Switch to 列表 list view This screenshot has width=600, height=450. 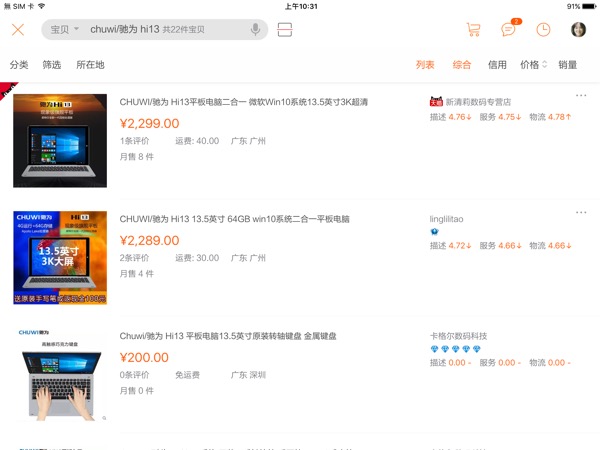[425, 65]
